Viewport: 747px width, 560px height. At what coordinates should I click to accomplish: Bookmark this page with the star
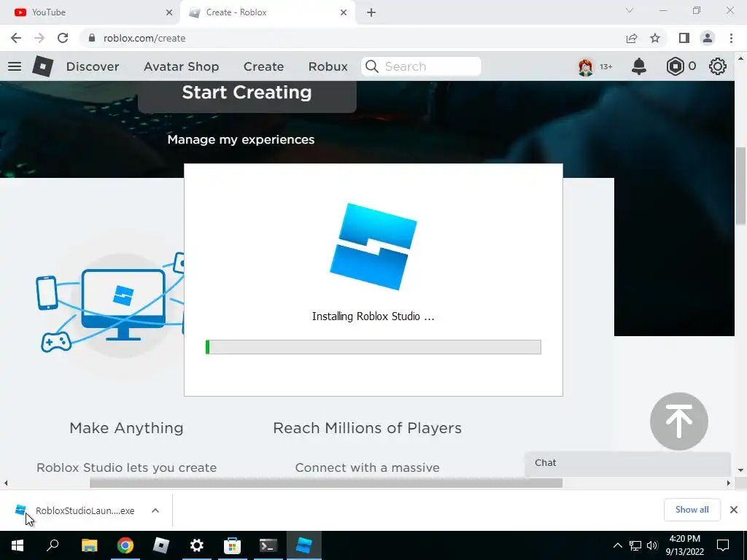point(655,38)
